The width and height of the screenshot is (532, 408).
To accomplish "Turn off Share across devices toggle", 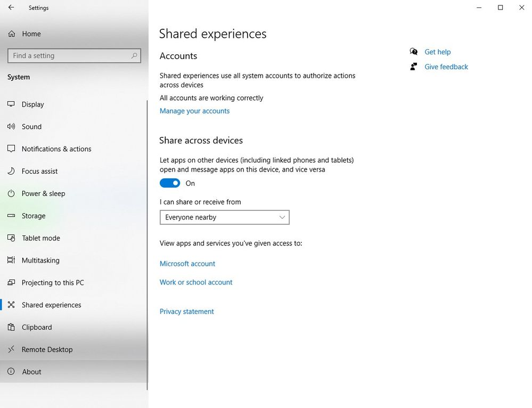I will point(170,183).
